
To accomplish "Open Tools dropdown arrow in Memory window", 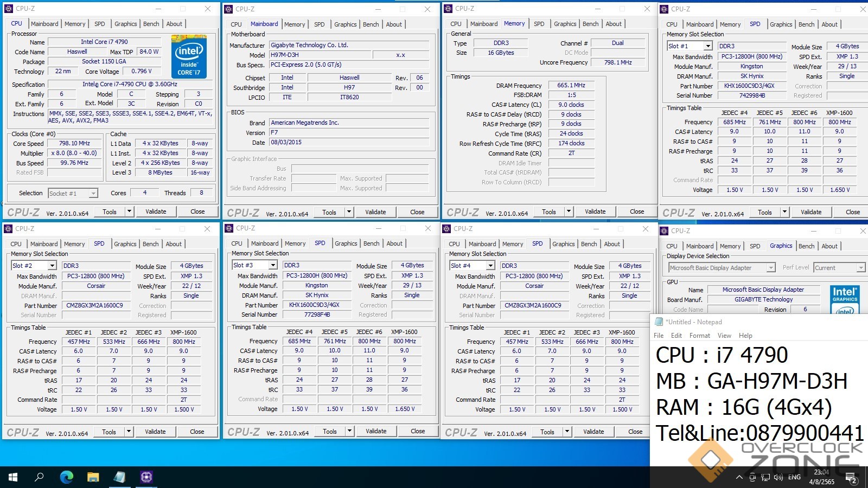I will [569, 211].
